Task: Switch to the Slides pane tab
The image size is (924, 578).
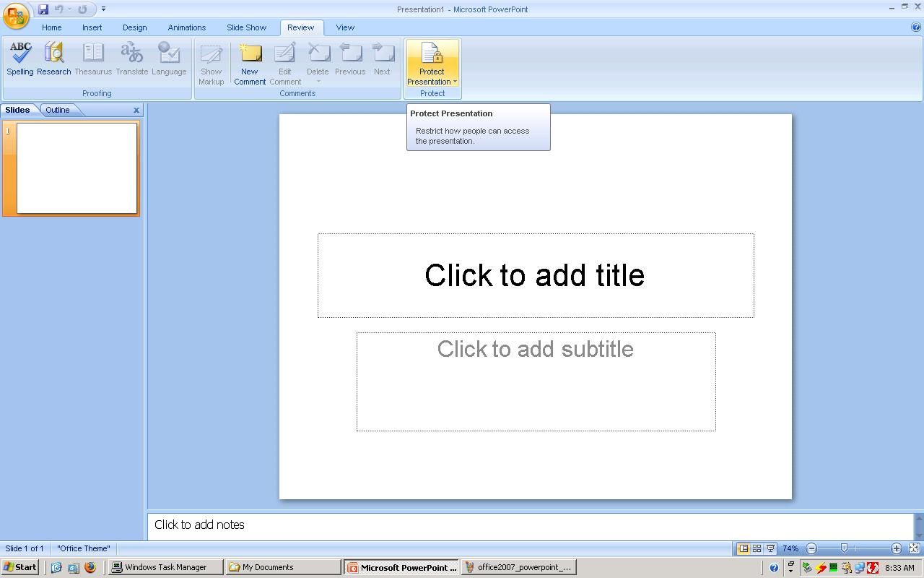Action: click(17, 110)
